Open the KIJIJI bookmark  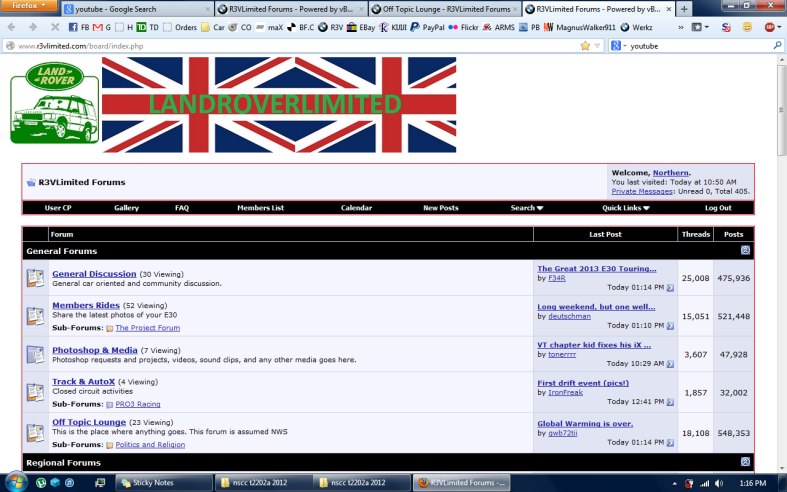[x=393, y=27]
